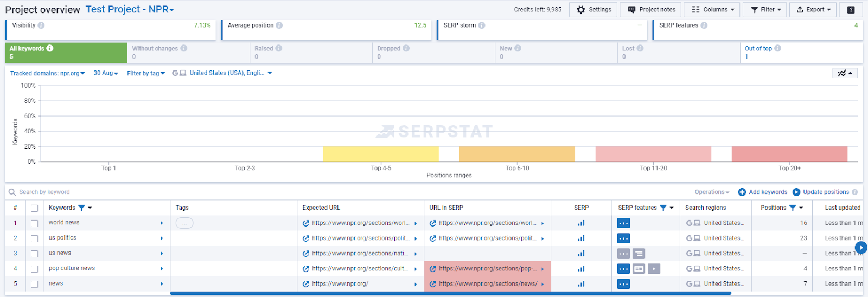Screen dimensions: 868x297
Task: Select the All keywords tab
Action: (x=66, y=53)
